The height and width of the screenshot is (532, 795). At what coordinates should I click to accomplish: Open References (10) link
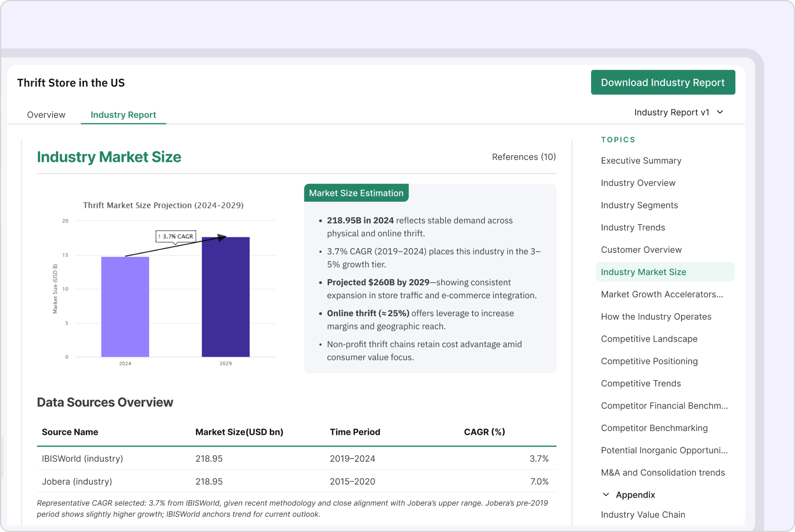(x=523, y=157)
